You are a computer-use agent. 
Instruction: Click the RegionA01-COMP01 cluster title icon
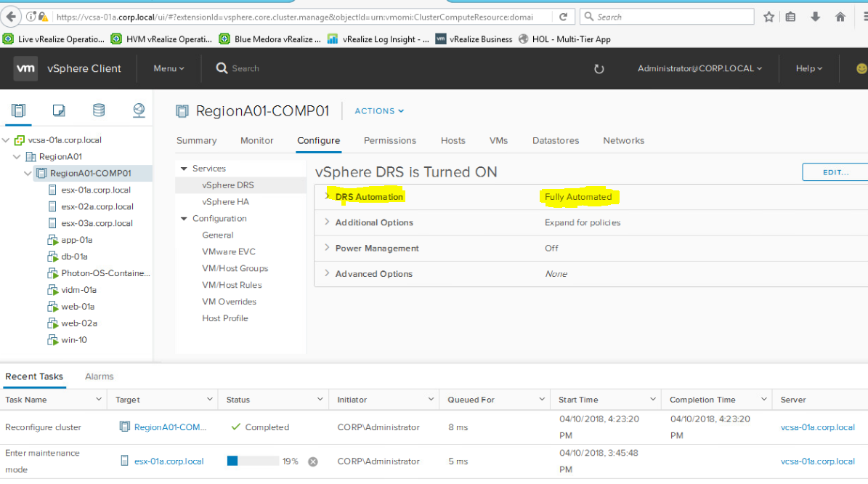(x=182, y=111)
